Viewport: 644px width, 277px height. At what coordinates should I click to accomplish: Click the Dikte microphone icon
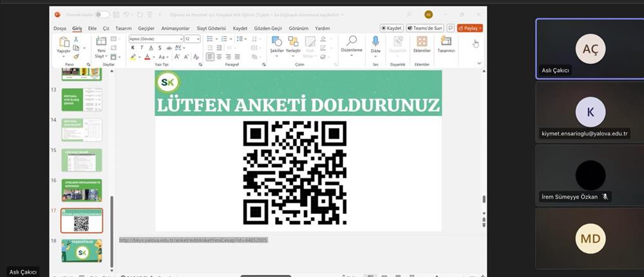click(375, 41)
